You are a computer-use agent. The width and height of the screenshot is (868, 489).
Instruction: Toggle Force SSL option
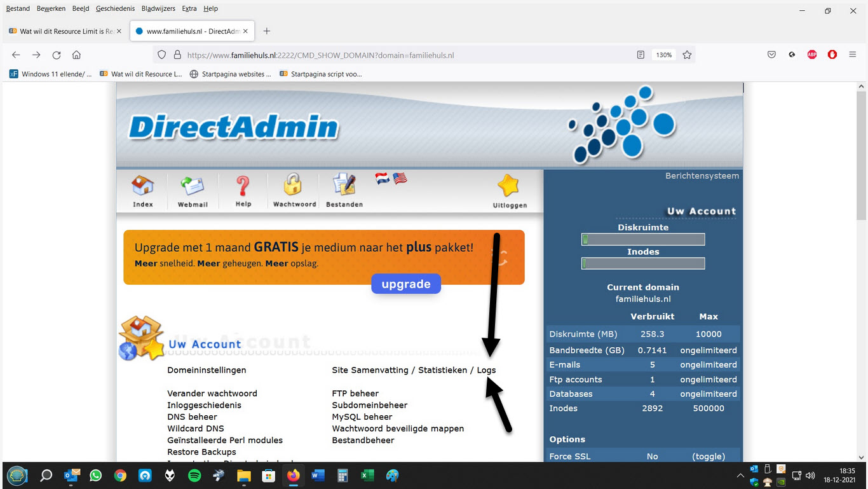(709, 456)
